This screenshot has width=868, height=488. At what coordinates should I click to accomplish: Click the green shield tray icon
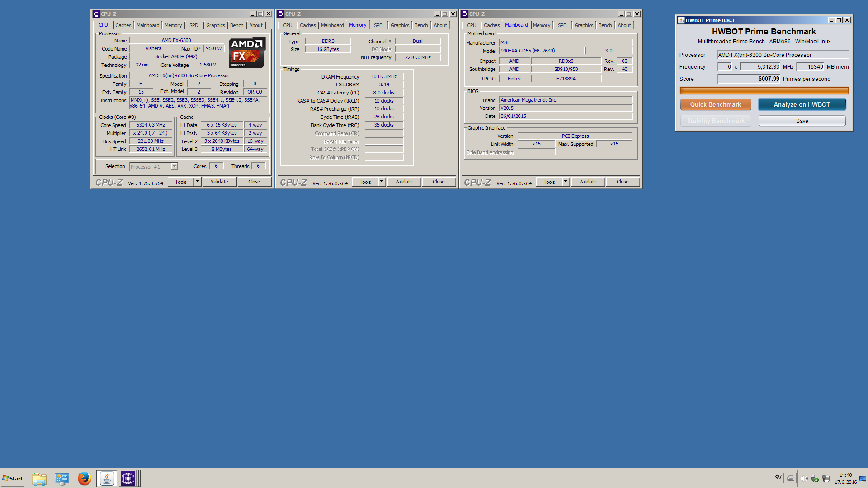coord(815,479)
